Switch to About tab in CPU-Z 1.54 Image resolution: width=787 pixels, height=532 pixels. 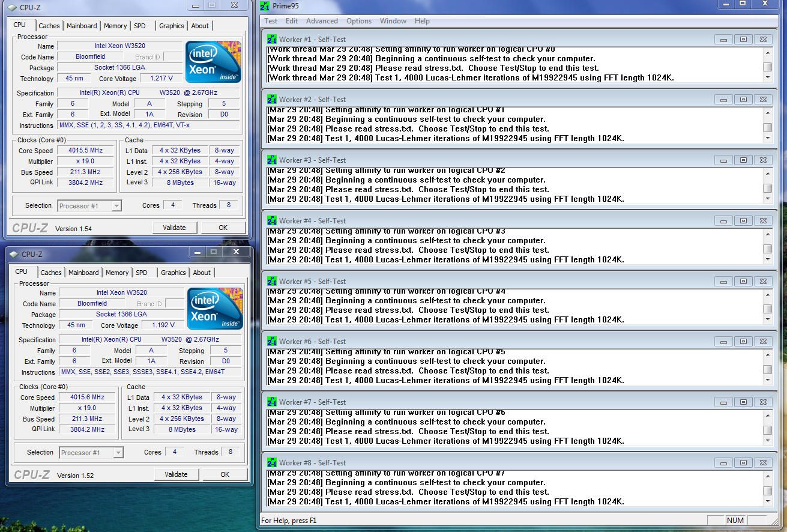[200, 26]
